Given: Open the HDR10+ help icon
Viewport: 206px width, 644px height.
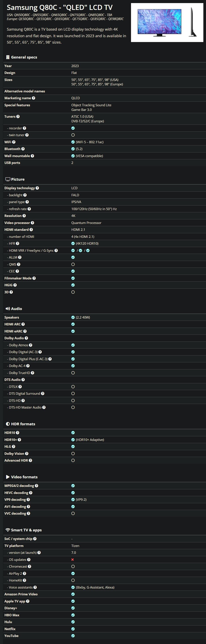Looking at the screenshot, I should (x=20, y=440).
